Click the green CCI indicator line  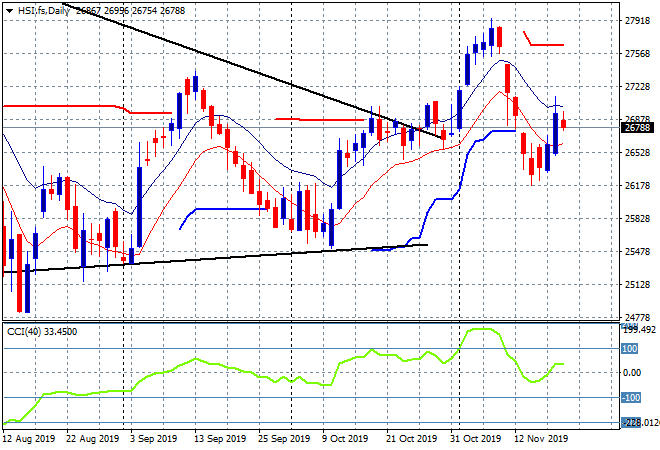(x=283, y=376)
